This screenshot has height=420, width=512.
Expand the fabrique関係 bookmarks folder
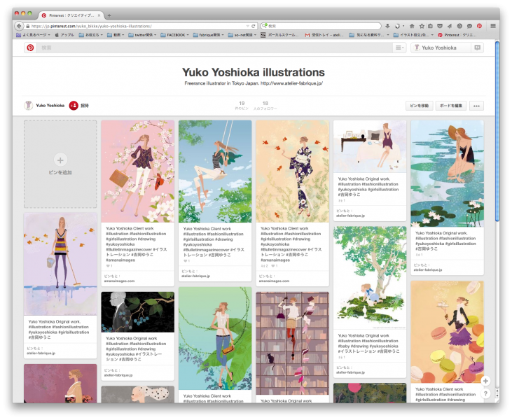[x=208, y=35]
